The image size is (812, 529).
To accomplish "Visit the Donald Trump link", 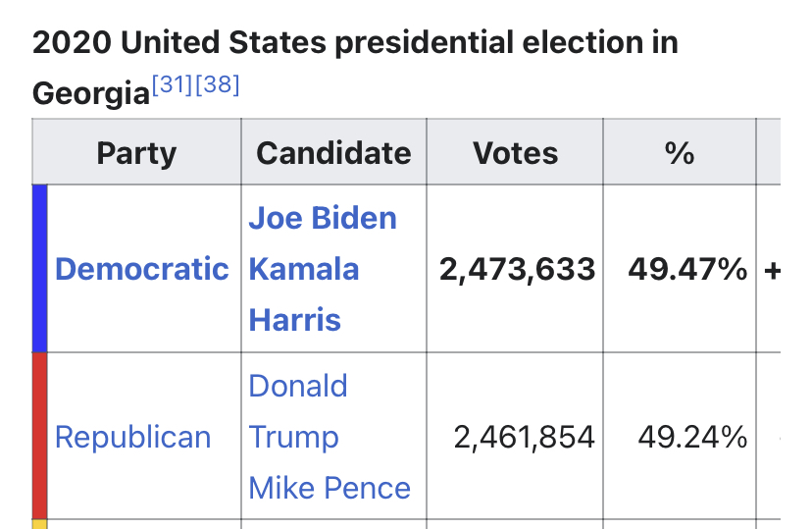I will click(297, 411).
